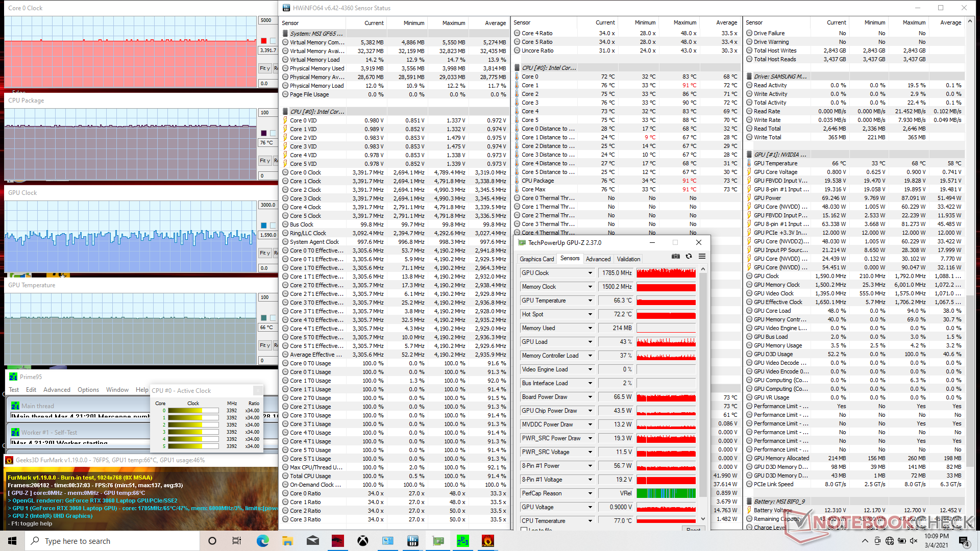Switch to Graphics Card tab

[536, 259]
